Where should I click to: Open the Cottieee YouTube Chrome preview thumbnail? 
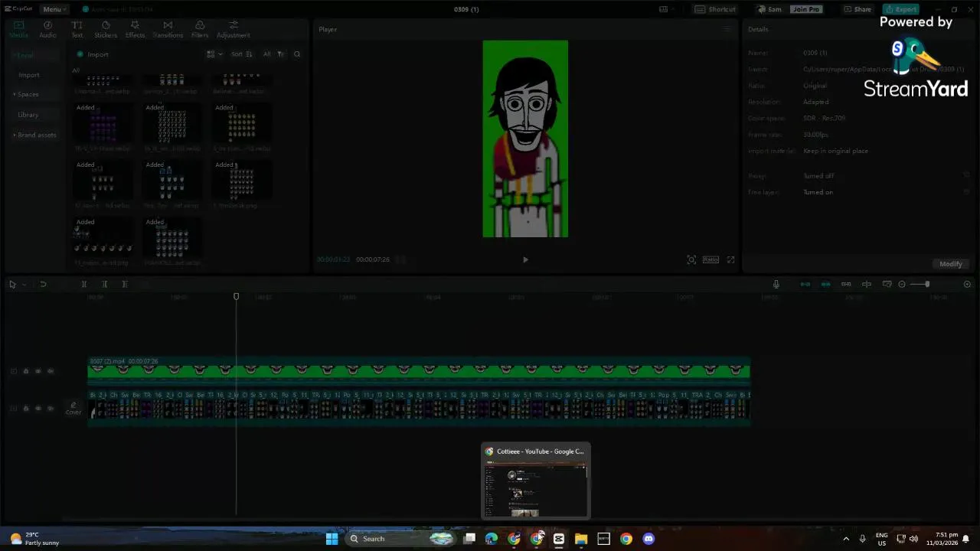[x=535, y=481]
